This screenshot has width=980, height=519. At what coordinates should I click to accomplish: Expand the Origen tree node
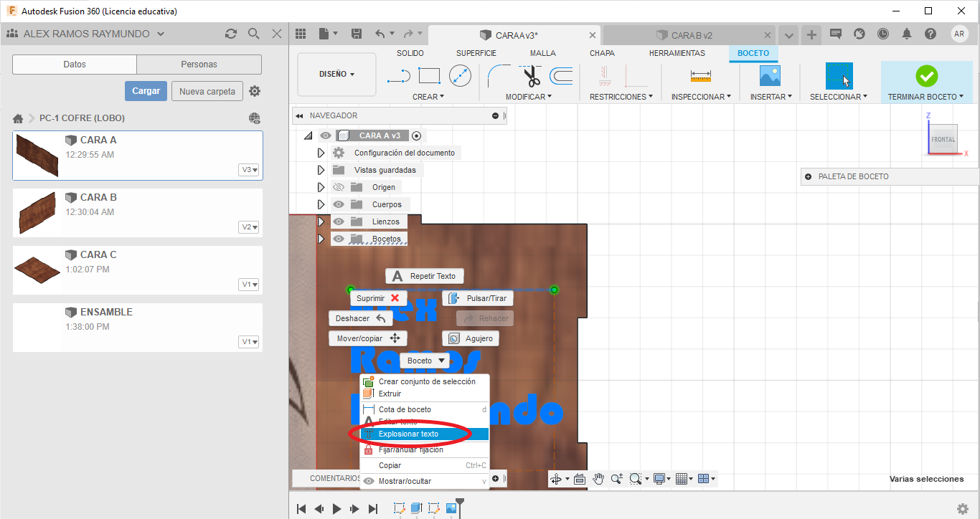[x=321, y=187]
